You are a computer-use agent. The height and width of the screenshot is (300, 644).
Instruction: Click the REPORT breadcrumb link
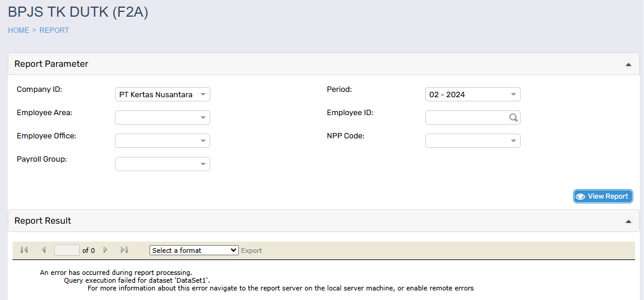tap(54, 30)
